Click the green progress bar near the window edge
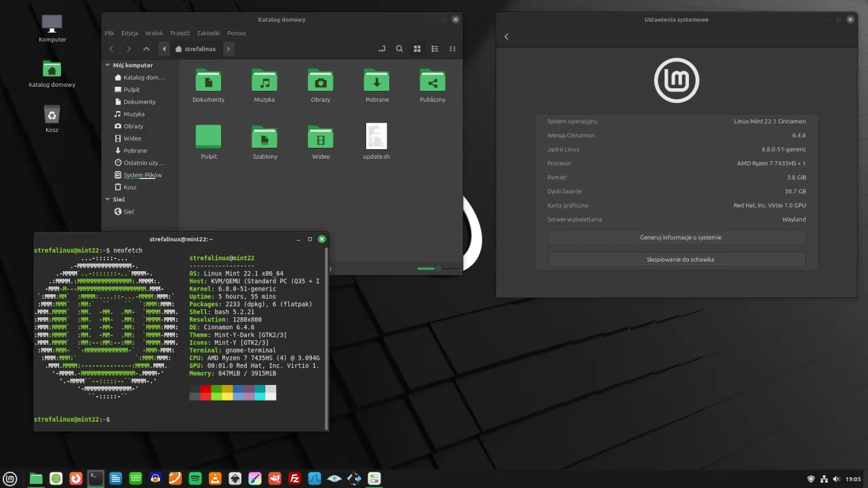The image size is (868, 488). pos(426,268)
